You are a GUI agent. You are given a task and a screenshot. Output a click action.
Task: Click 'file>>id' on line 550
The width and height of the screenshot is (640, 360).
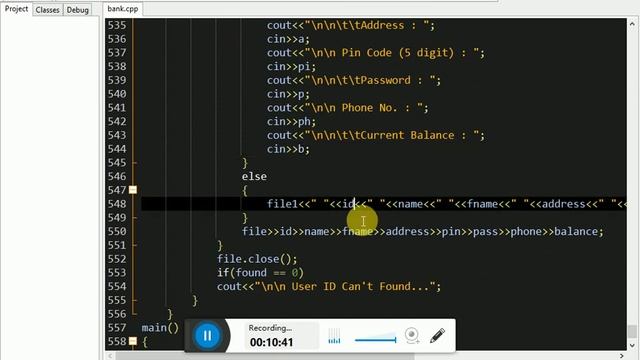pyautogui.click(x=267, y=231)
